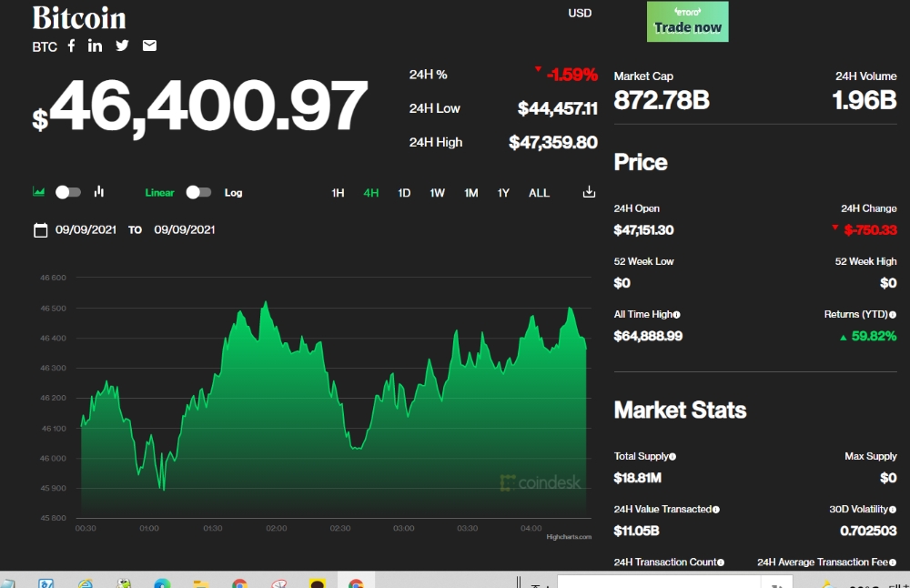Click the 02:00 x-axis time label
Screen dimensions: 910x588
tap(277, 528)
